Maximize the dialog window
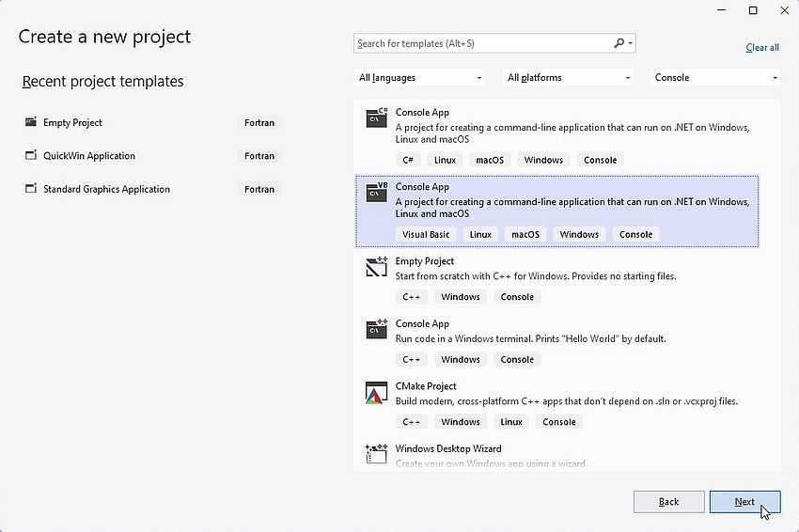This screenshot has height=532, width=799. 753,10
